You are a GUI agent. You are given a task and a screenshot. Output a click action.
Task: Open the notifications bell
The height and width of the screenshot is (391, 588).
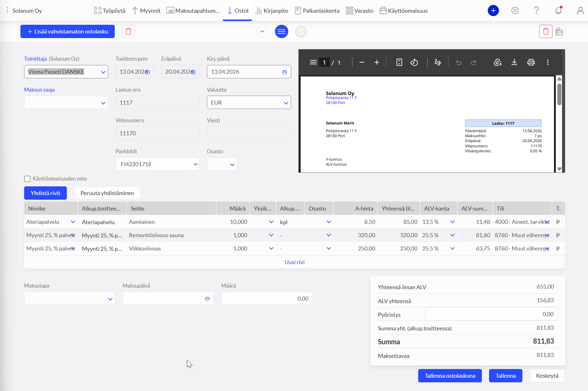click(x=558, y=11)
